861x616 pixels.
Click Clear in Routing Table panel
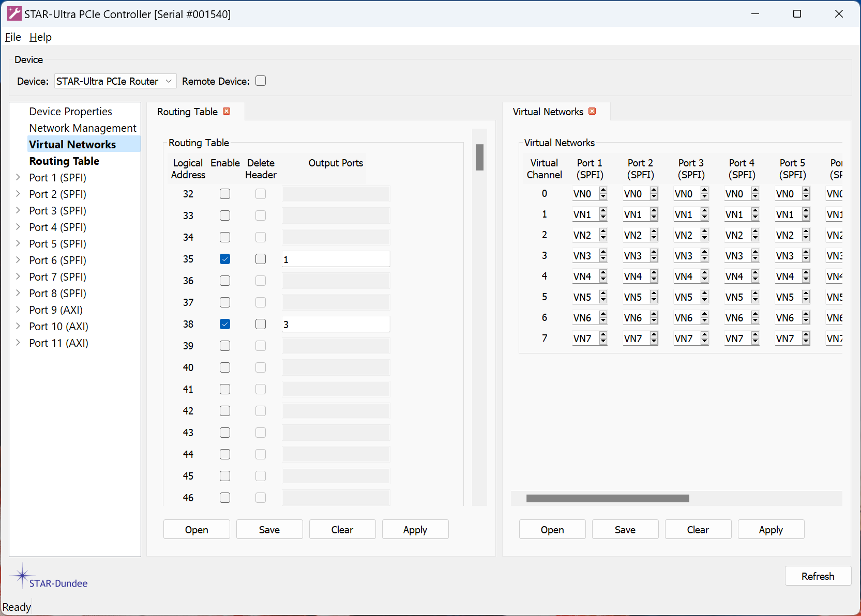point(342,530)
